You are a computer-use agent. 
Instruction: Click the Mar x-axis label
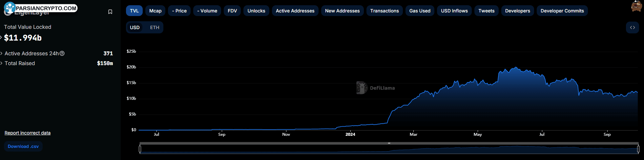click(413, 134)
